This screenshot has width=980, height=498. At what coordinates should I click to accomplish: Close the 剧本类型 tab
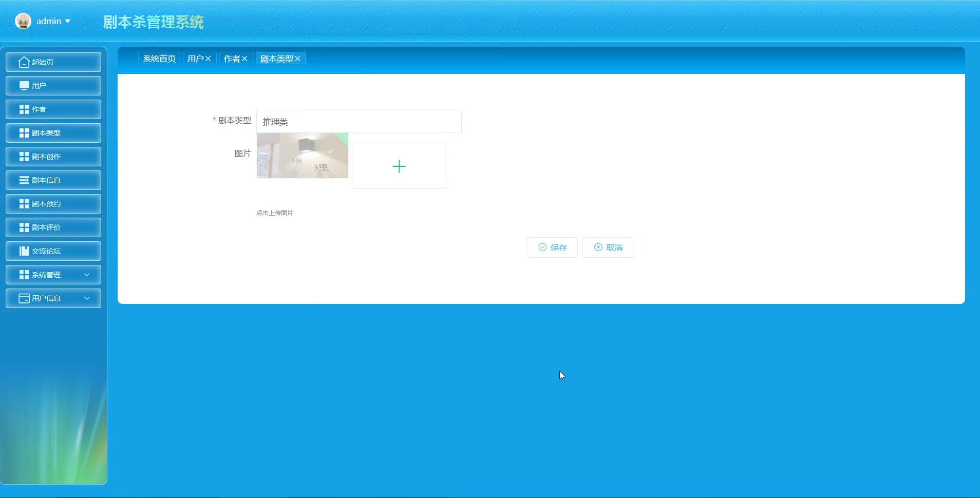297,59
